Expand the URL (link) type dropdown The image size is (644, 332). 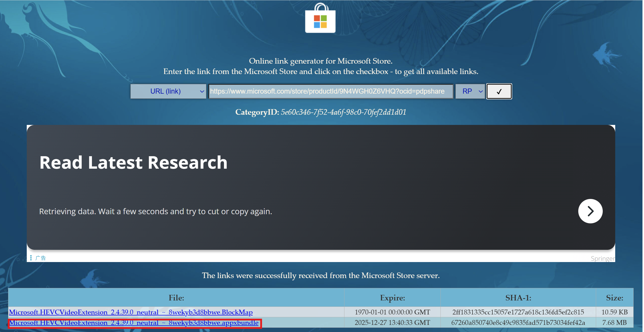[168, 91]
